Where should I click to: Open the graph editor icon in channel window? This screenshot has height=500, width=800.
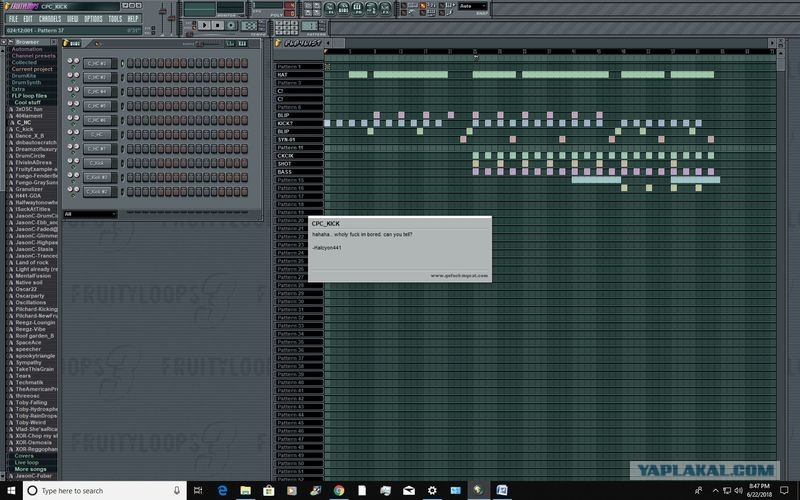(230, 44)
